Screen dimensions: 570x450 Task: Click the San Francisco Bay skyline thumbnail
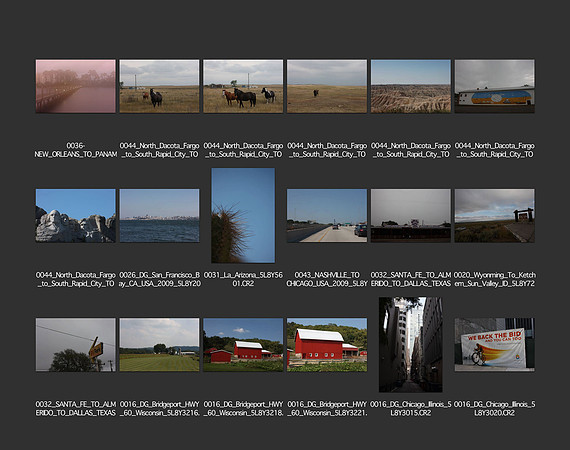159,216
